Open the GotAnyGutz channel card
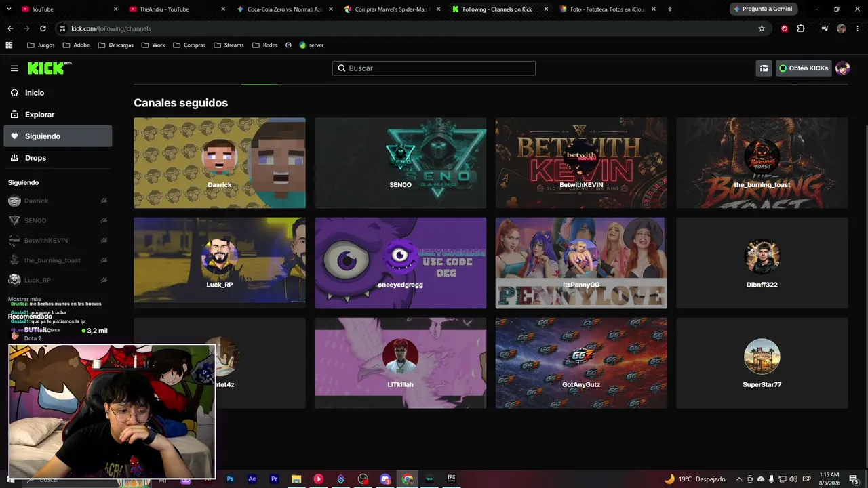 [581, 363]
